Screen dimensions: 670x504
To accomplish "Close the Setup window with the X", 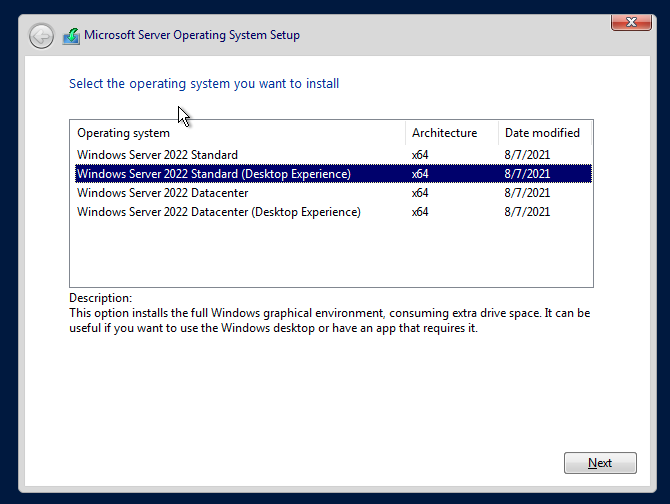I will coord(631,22).
